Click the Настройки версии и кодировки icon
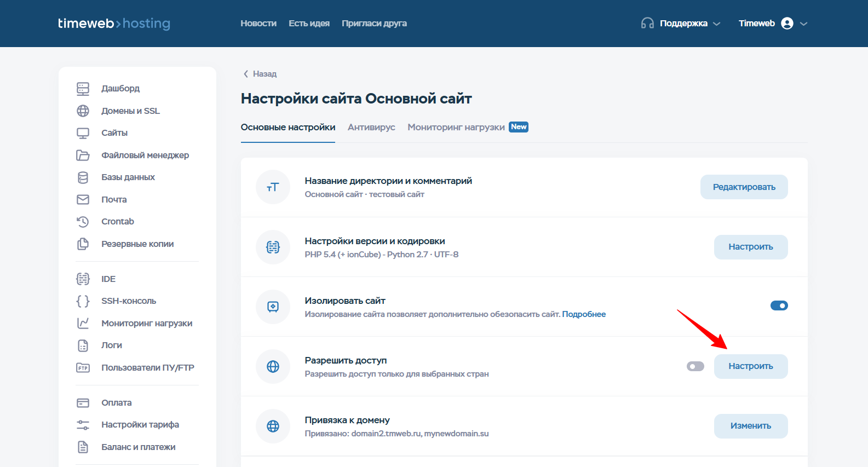868x467 pixels. point(273,247)
